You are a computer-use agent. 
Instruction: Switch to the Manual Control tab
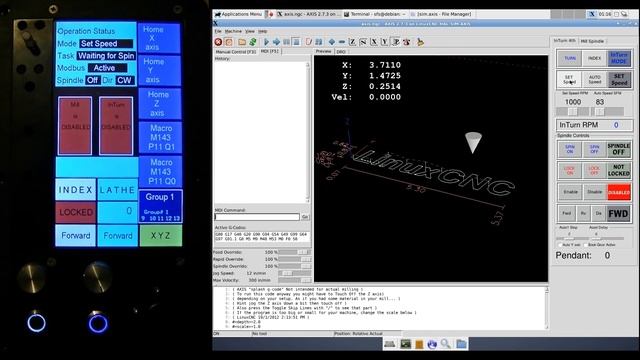point(236,52)
